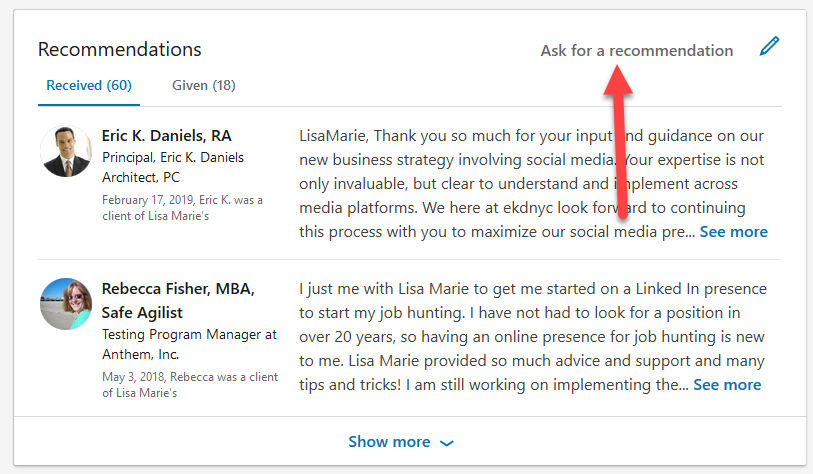Screen dimensions: 813x474
Task: Switch to the Received (60) tab
Action: pyautogui.click(x=89, y=85)
